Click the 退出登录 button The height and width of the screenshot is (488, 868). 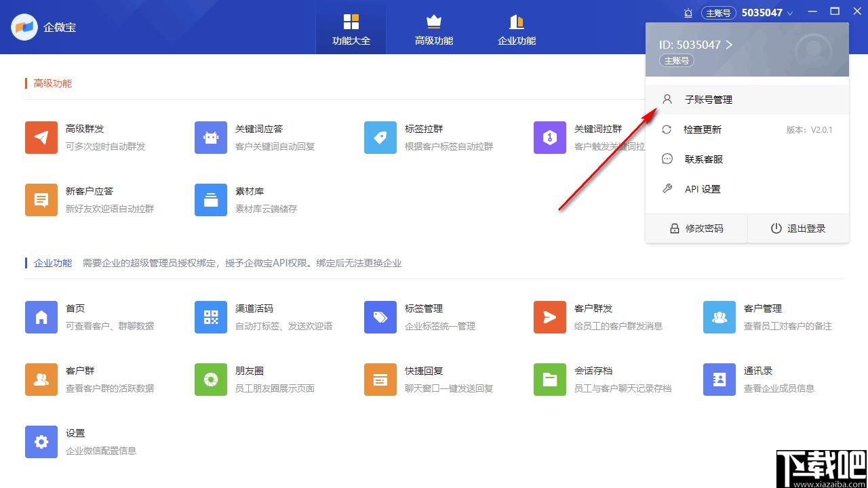798,228
